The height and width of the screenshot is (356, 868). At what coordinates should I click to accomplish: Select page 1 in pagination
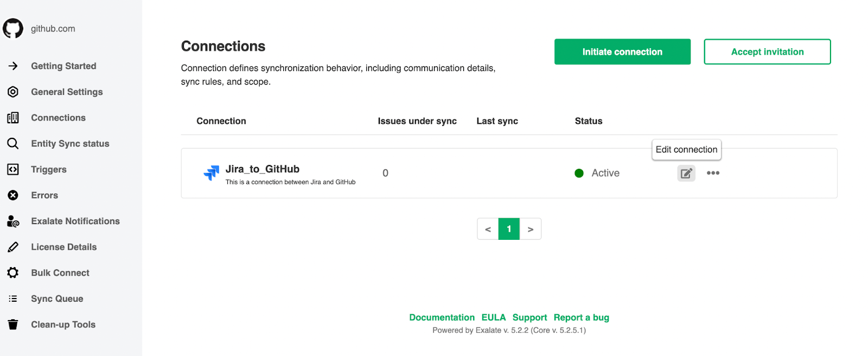[509, 229]
